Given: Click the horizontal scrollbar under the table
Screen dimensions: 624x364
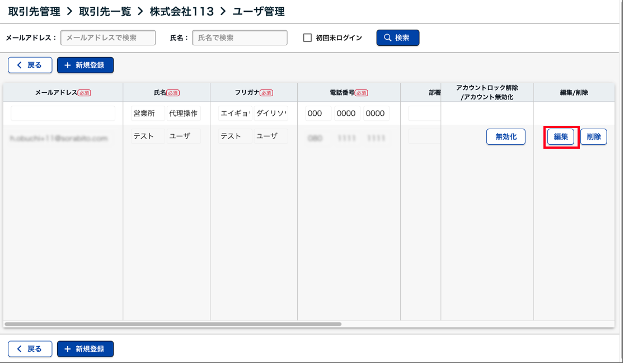Looking at the screenshot, I should click(x=172, y=324).
